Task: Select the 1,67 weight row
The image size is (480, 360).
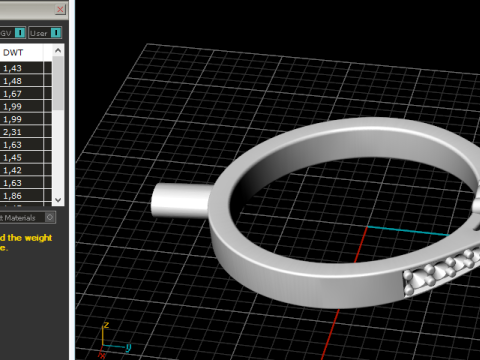Action: tap(26, 94)
